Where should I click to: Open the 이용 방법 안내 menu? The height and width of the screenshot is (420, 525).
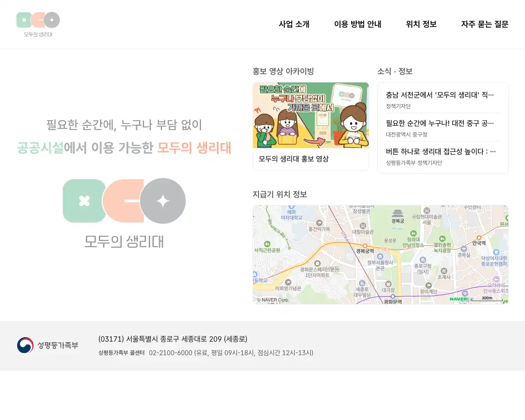tap(358, 24)
